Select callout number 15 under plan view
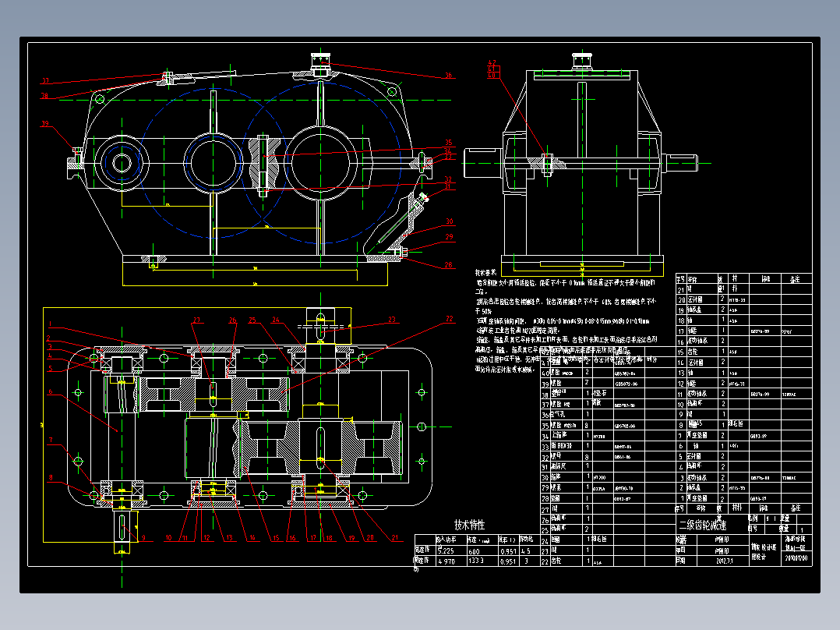This screenshot has height=630, width=840. [x=276, y=537]
